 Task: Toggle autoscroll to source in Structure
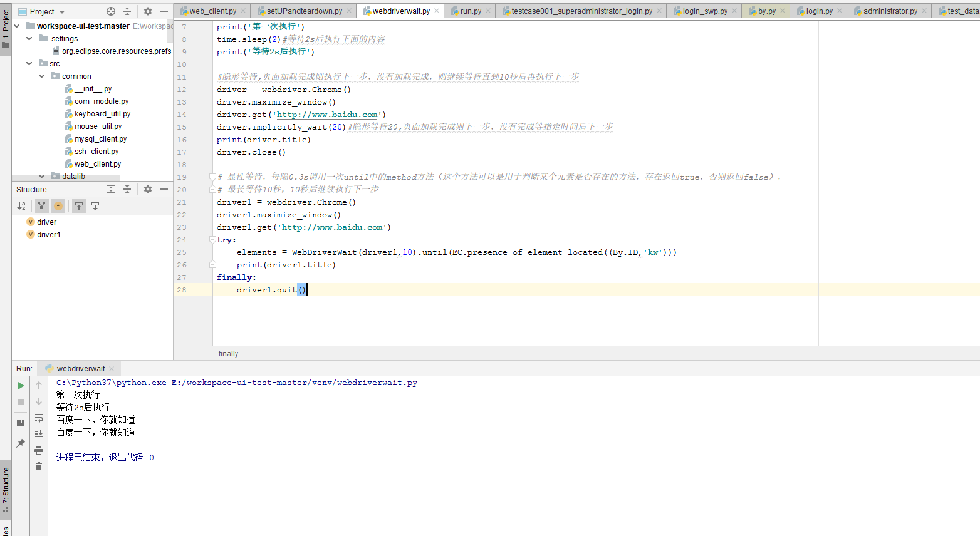79,206
